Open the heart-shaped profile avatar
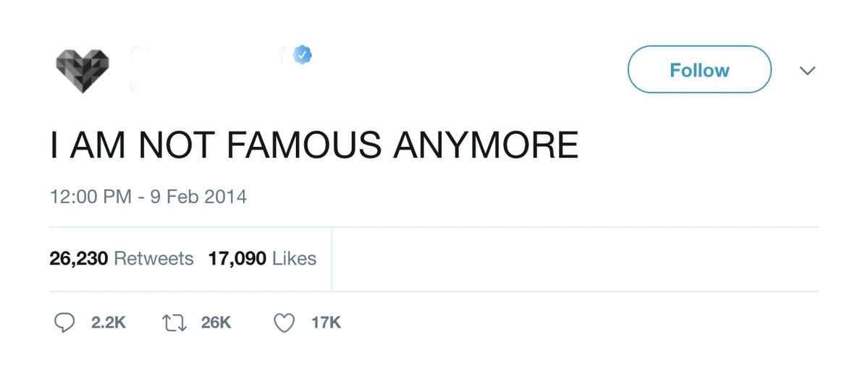The height and width of the screenshot is (376, 868). [x=83, y=71]
